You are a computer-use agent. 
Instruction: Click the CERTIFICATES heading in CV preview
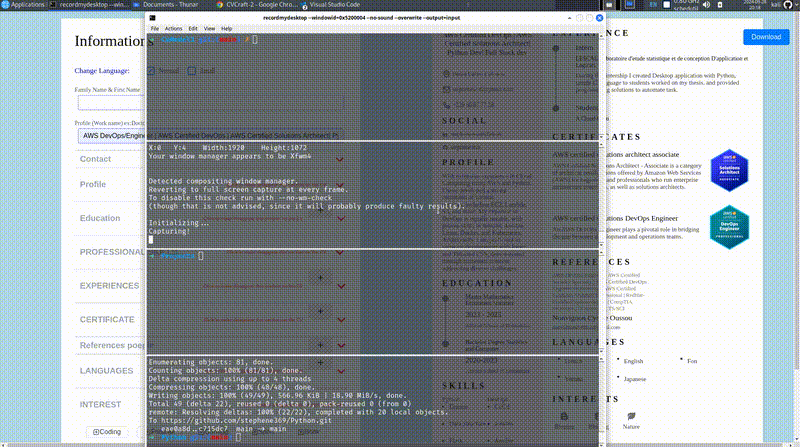tap(596, 137)
